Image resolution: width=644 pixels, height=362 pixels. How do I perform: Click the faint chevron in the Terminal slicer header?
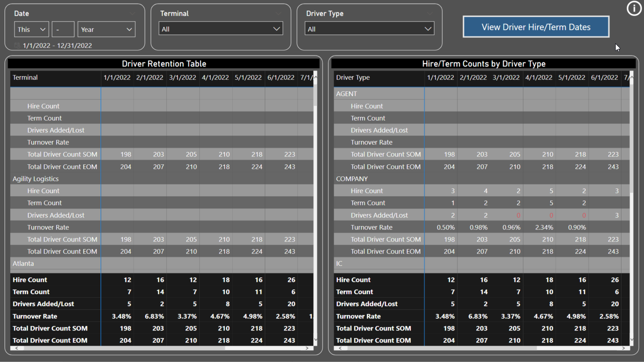tap(278, 14)
